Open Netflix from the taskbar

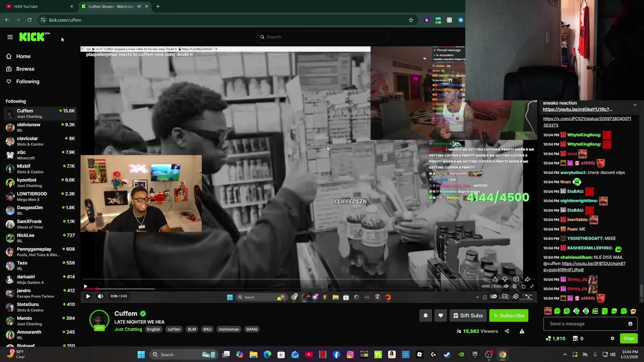[323, 354]
